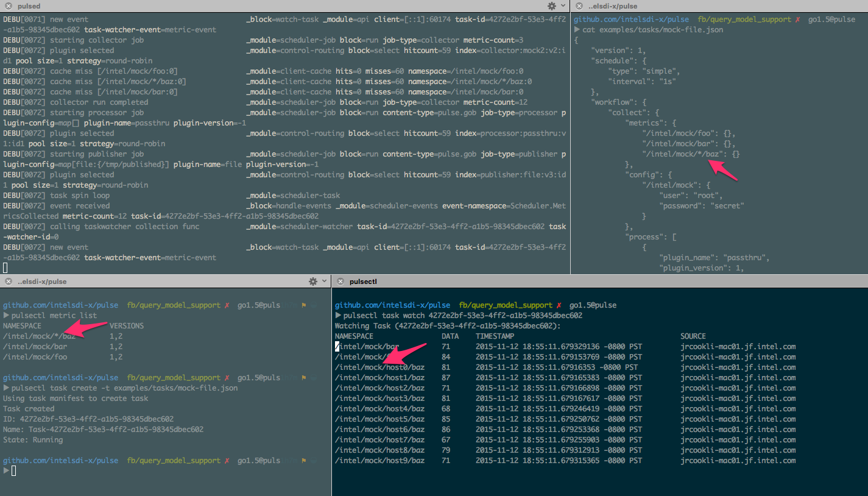Image resolution: width=868 pixels, height=496 pixels.
Task: Expand the chevron next to pulsed pane gear
Action: [563, 5]
